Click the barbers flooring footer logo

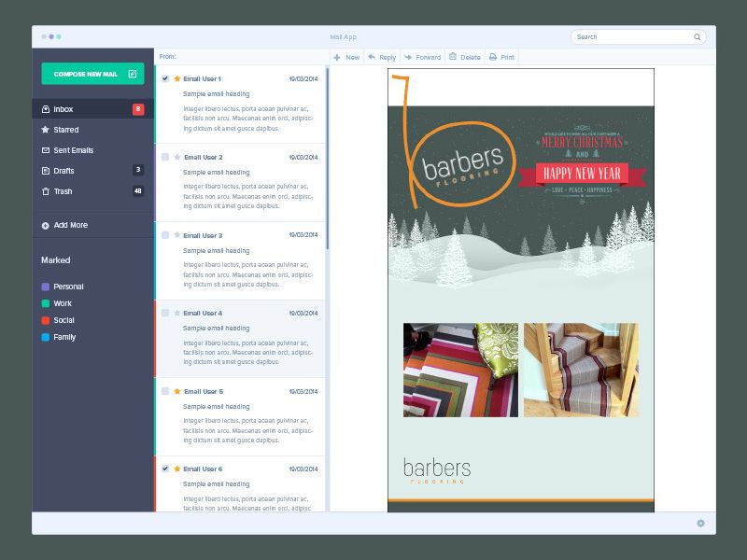tap(437, 471)
